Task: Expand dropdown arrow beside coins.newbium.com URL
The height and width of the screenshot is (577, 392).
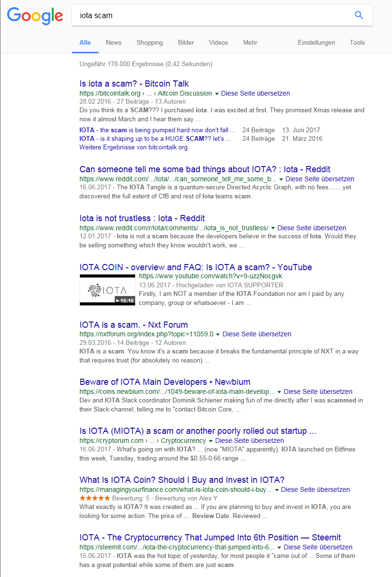Action: point(279,392)
